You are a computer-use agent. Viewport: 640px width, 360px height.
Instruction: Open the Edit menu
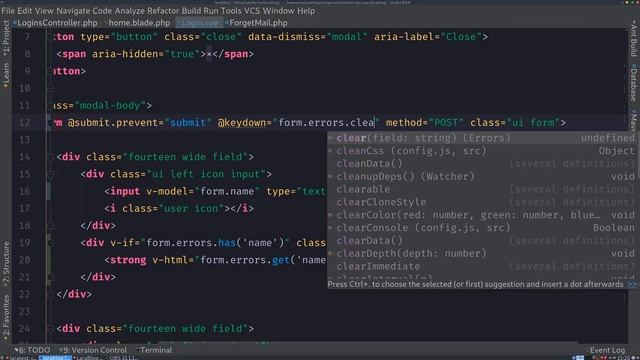[24, 11]
